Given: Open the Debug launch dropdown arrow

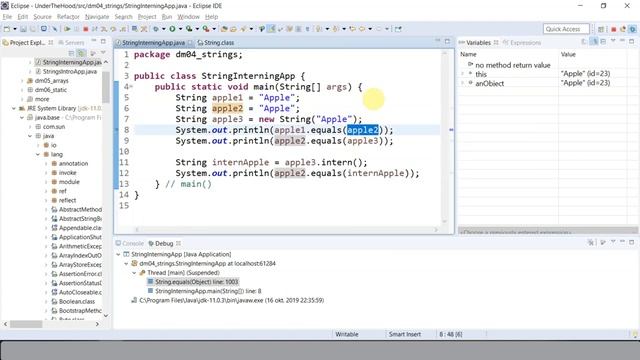Looking at the screenshot, I should click(163, 29).
